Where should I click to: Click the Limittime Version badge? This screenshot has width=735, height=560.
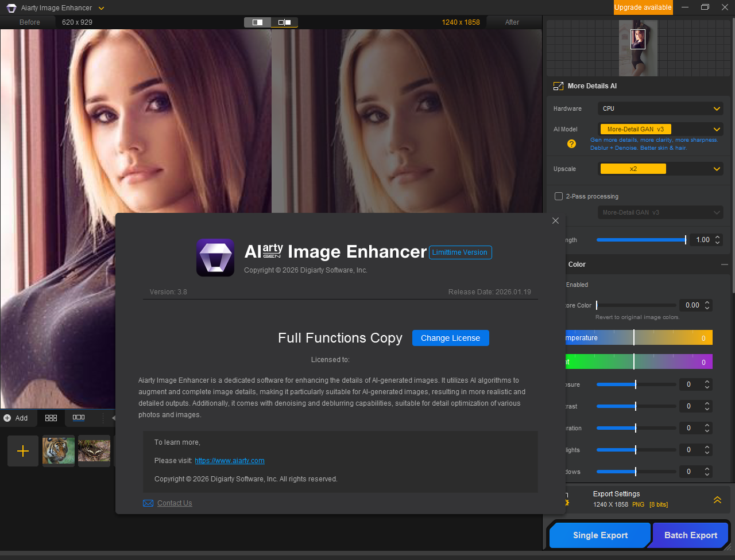[460, 252]
